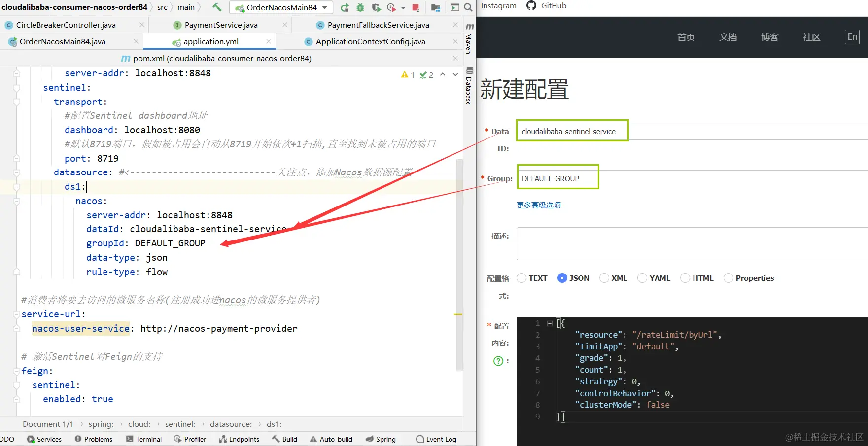Image resolution: width=868 pixels, height=446 pixels.
Task: Select the XML format radio button
Action: pos(604,278)
